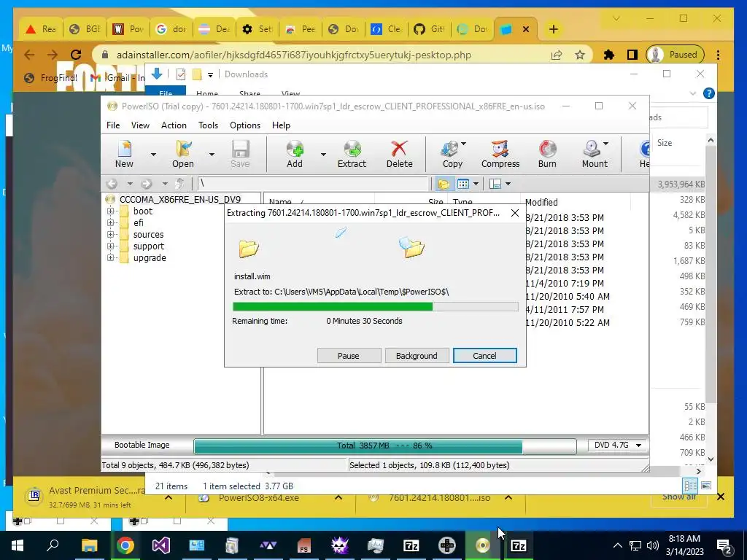Image resolution: width=747 pixels, height=560 pixels.
Task: Click the Chrome taskbar icon
Action: click(x=125, y=545)
